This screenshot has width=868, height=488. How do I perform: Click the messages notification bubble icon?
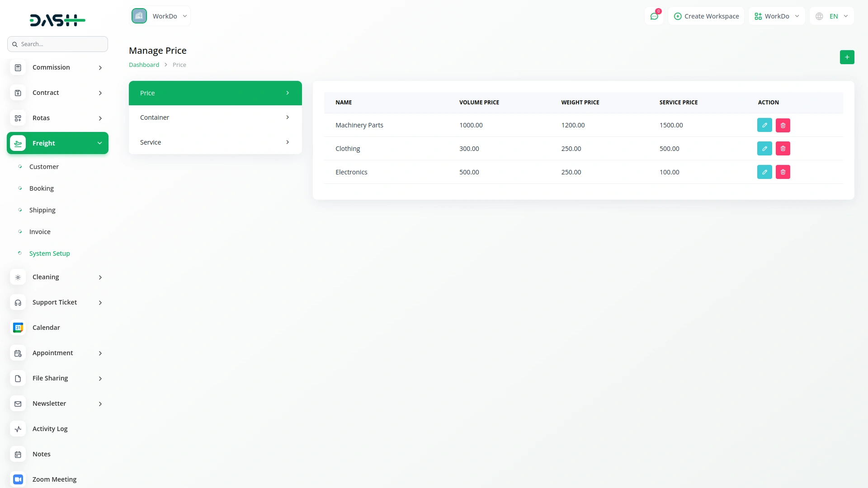654,16
